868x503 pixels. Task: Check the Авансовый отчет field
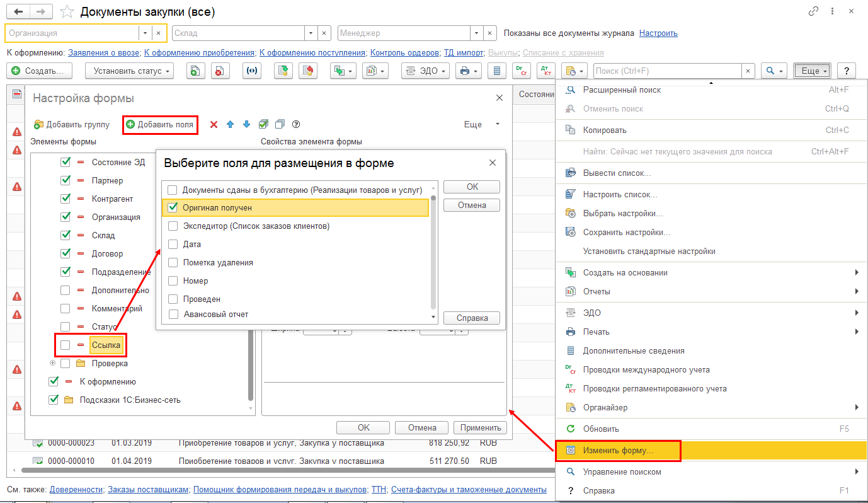click(x=173, y=314)
